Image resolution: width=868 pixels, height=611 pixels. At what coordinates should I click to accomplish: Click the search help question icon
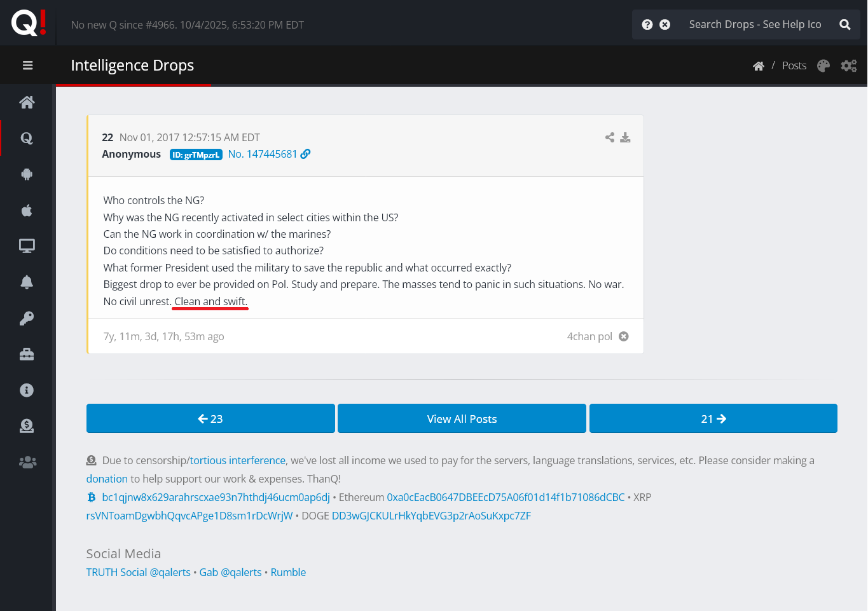click(x=647, y=25)
